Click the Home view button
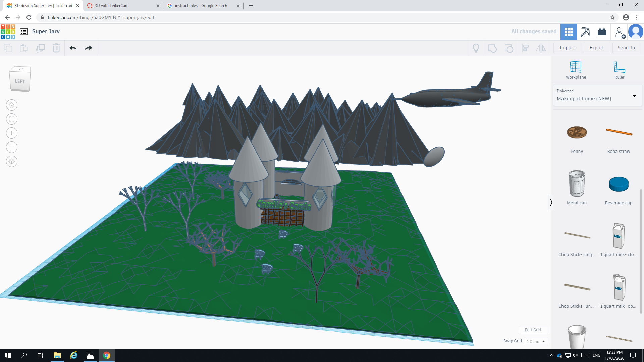 (12, 105)
